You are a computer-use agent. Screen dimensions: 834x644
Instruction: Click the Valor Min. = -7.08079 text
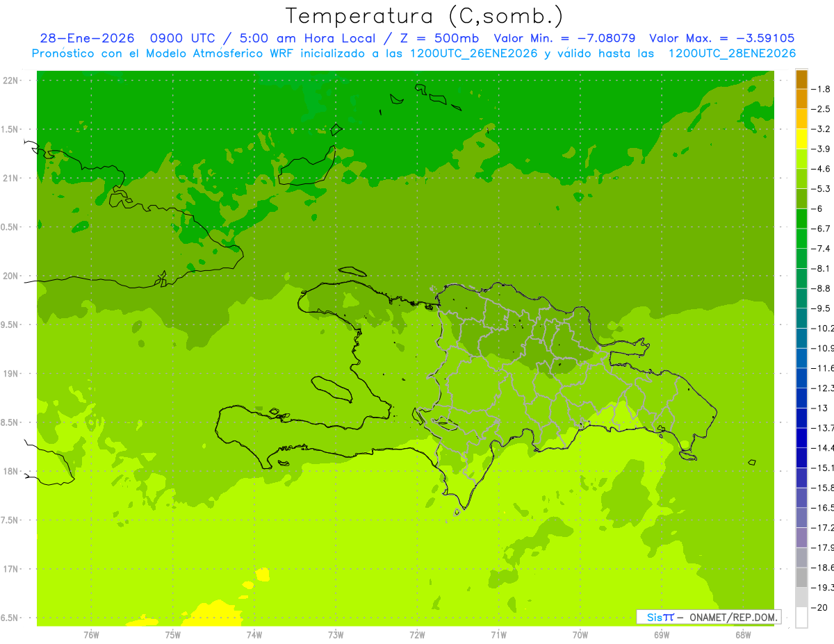565,38
